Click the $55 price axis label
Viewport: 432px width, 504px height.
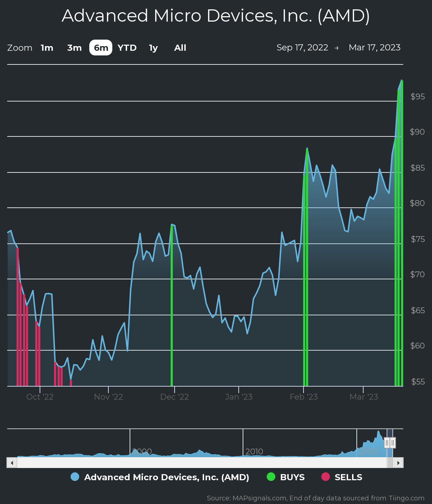[x=418, y=382]
